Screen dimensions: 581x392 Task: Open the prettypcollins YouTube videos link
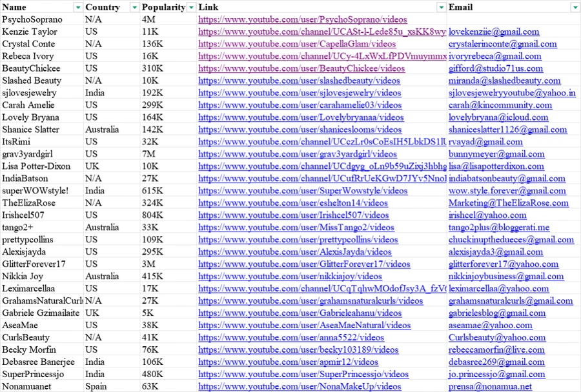point(298,239)
